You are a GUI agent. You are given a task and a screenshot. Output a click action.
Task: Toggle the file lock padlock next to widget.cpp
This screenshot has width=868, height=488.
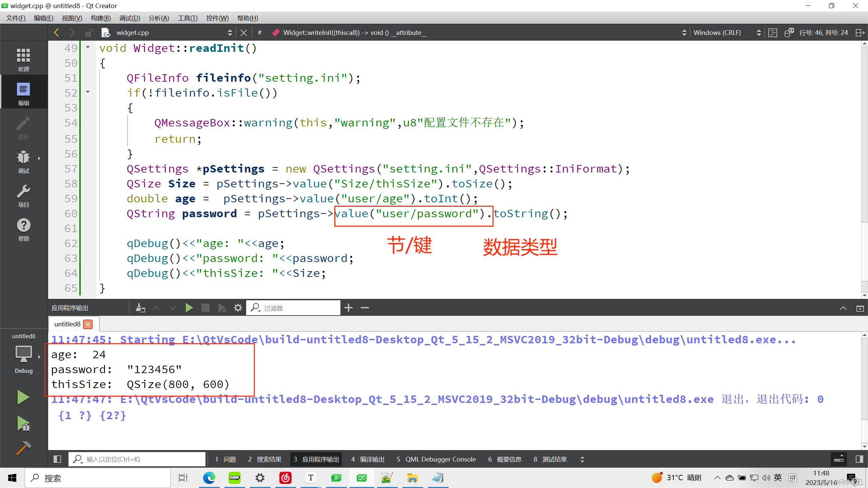[89, 32]
